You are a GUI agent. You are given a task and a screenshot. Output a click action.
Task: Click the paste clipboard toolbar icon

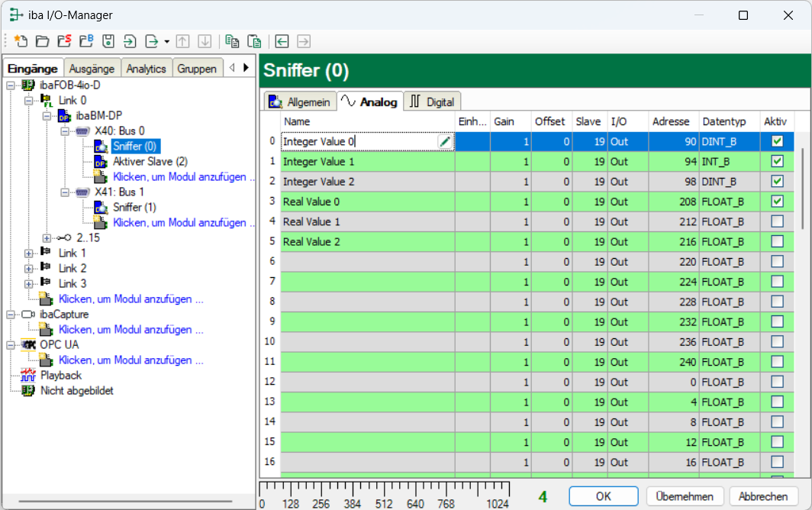[253, 41]
